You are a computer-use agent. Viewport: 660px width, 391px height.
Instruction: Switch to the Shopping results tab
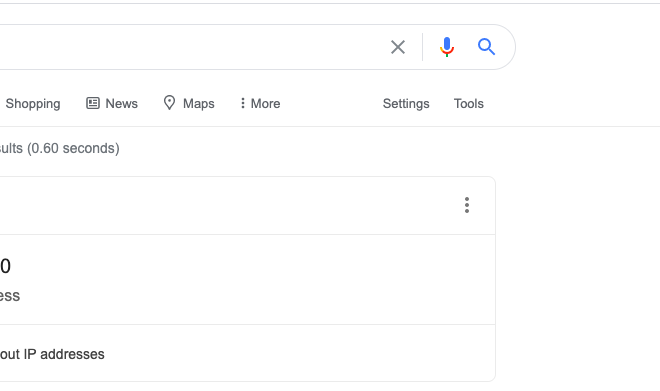pyautogui.click(x=33, y=104)
